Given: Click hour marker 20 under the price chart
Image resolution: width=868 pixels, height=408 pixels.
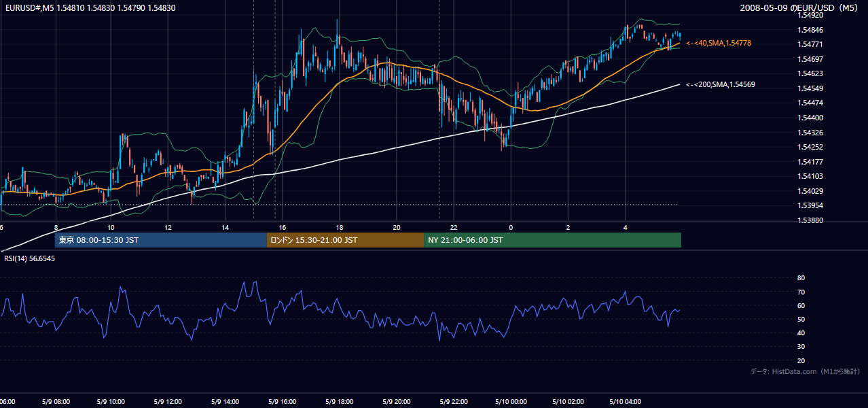Looking at the screenshot, I should pyautogui.click(x=397, y=227).
